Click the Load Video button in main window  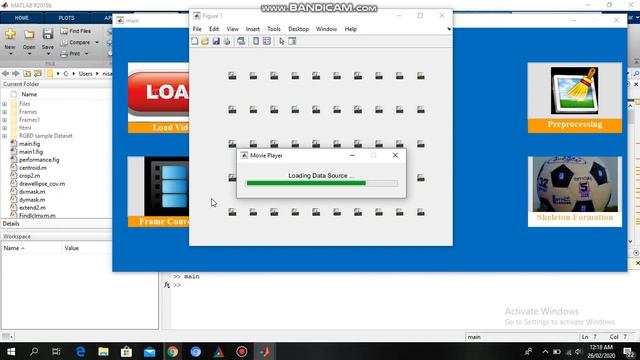click(158, 98)
